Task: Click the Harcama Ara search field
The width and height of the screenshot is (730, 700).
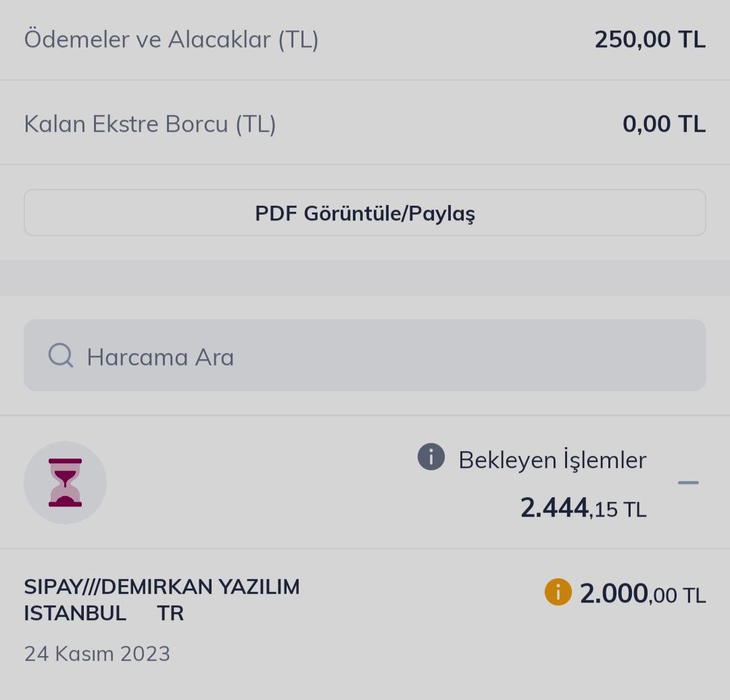Action: pyautogui.click(x=365, y=355)
